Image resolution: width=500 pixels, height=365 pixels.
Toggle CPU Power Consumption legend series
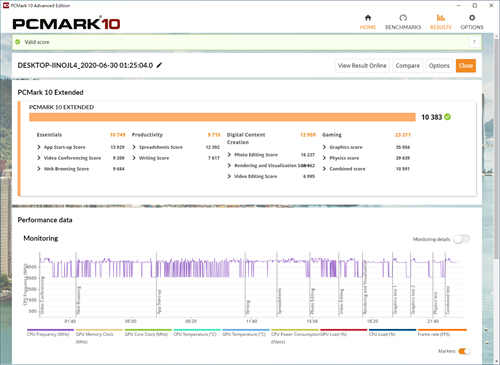click(295, 336)
